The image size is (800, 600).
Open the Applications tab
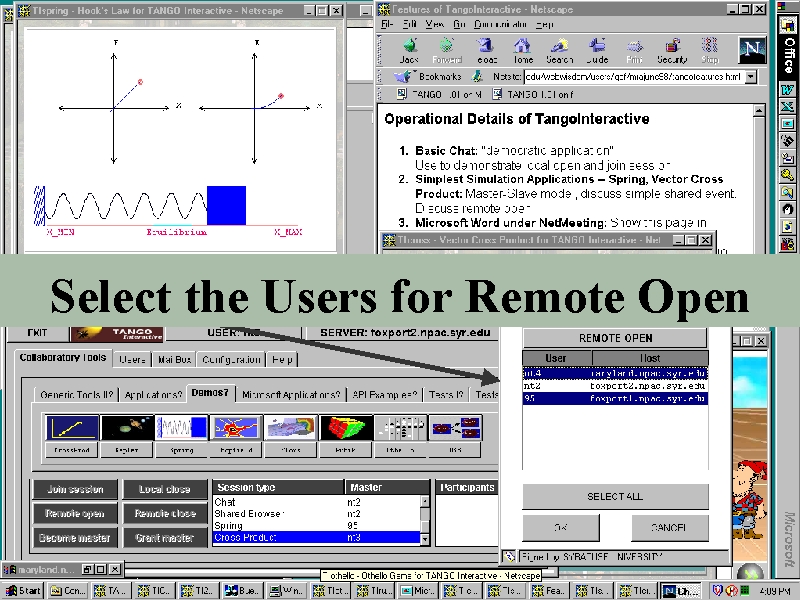click(153, 394)
